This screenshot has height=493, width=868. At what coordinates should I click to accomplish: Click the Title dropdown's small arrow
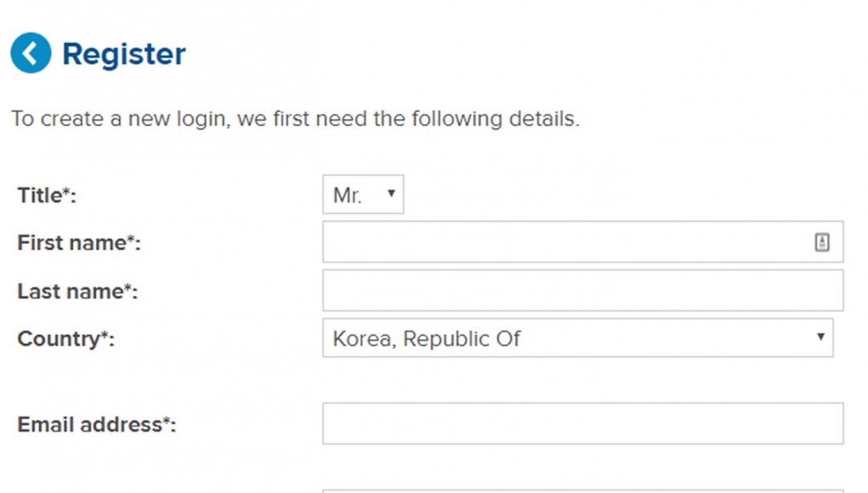(391, 193)
